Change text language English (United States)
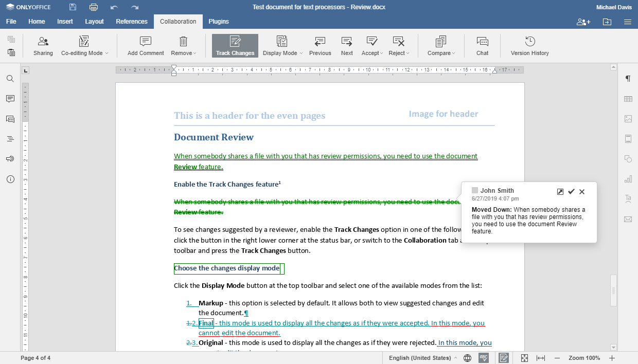638x364 pixels. point(422,358)
